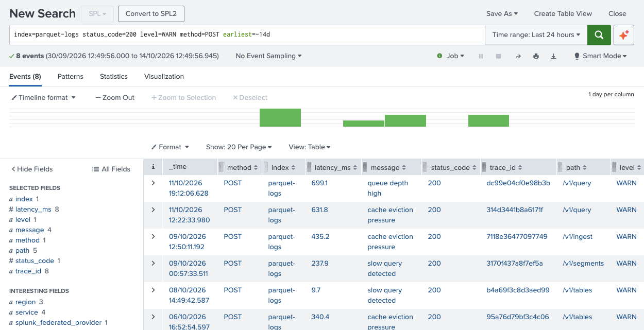Select the rightmost timeline bar

[488, 120]
